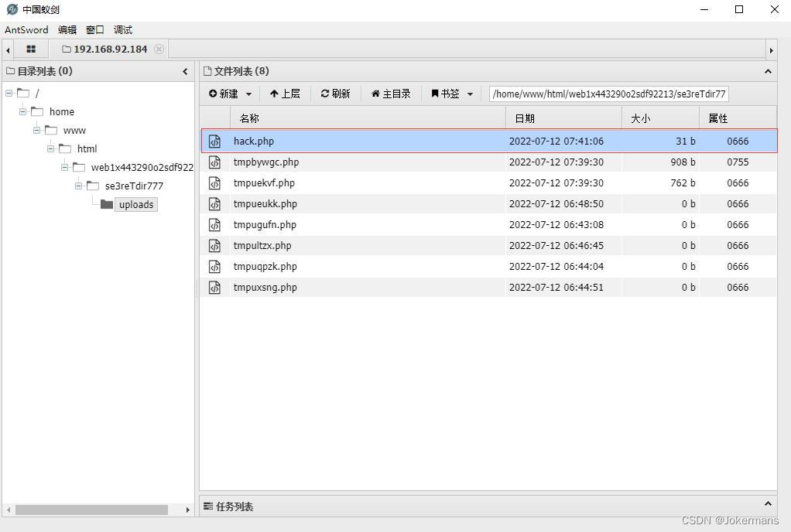Open the 调试 menu

[122, 29]
